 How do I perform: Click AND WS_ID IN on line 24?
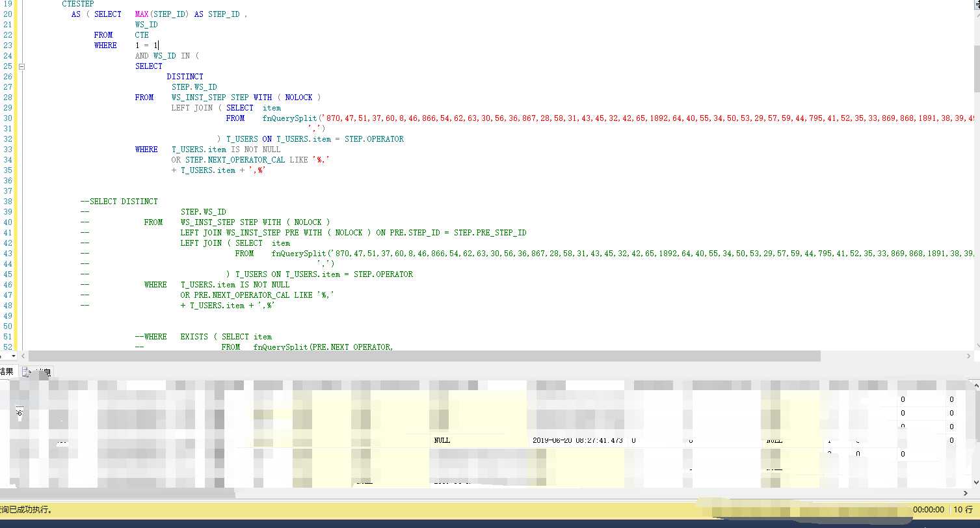tap(163, 56)
